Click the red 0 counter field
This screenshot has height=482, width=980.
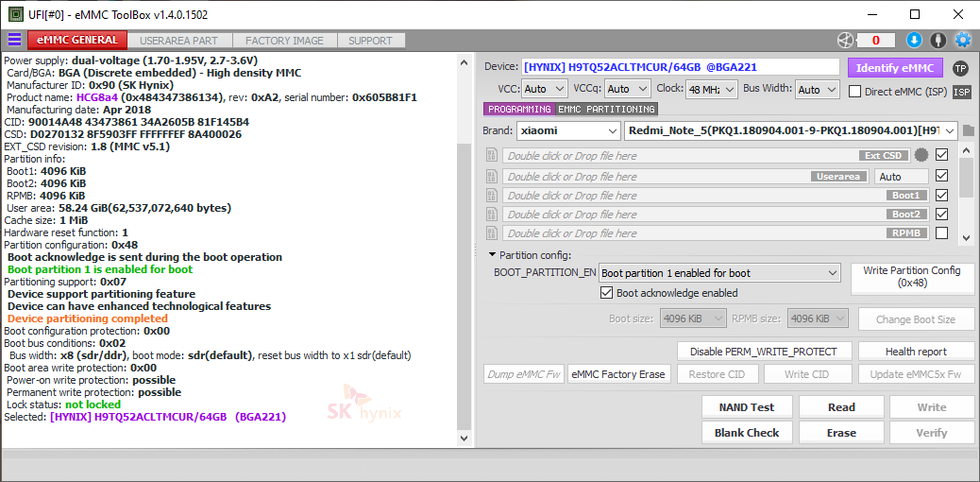875,40
